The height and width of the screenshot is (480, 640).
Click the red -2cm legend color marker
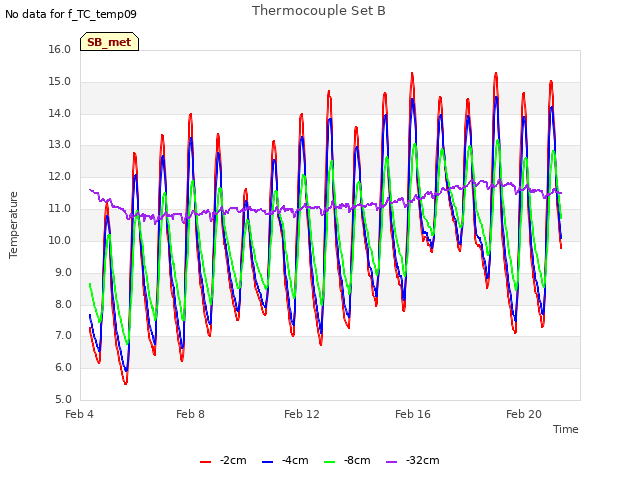(205, 462)
